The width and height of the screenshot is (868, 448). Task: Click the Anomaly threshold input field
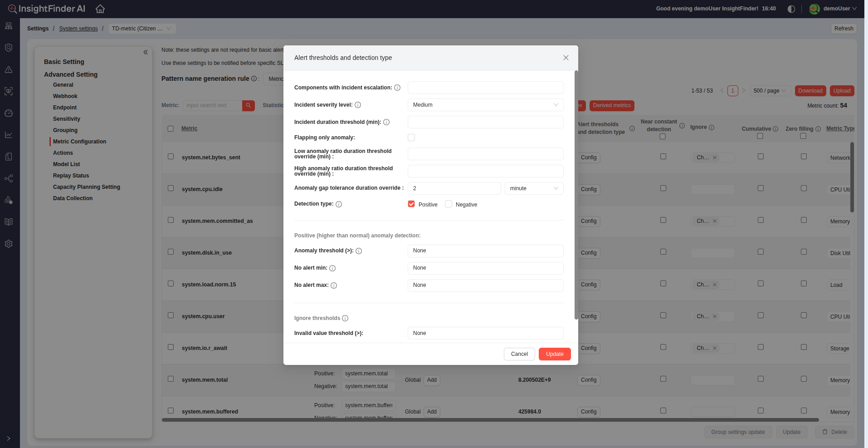485,251
